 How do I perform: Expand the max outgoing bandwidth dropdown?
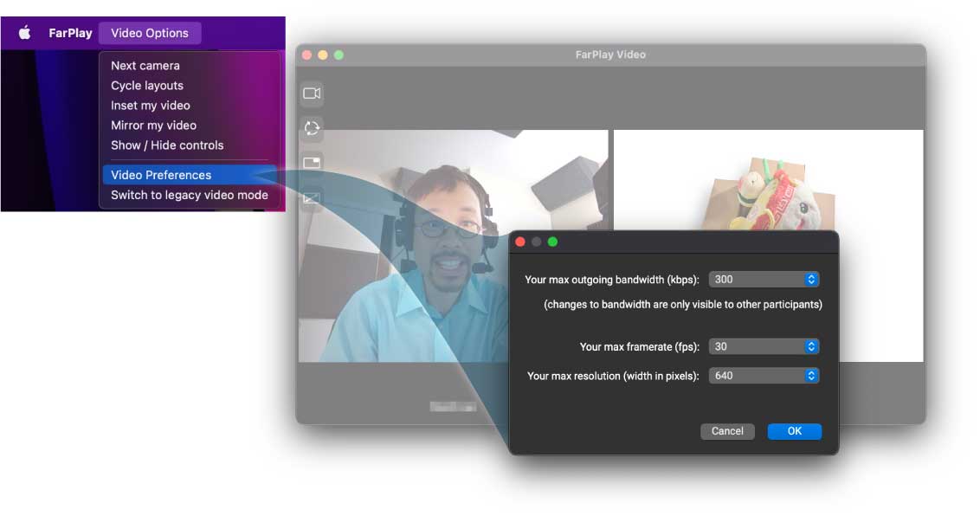tap(764, 280)
